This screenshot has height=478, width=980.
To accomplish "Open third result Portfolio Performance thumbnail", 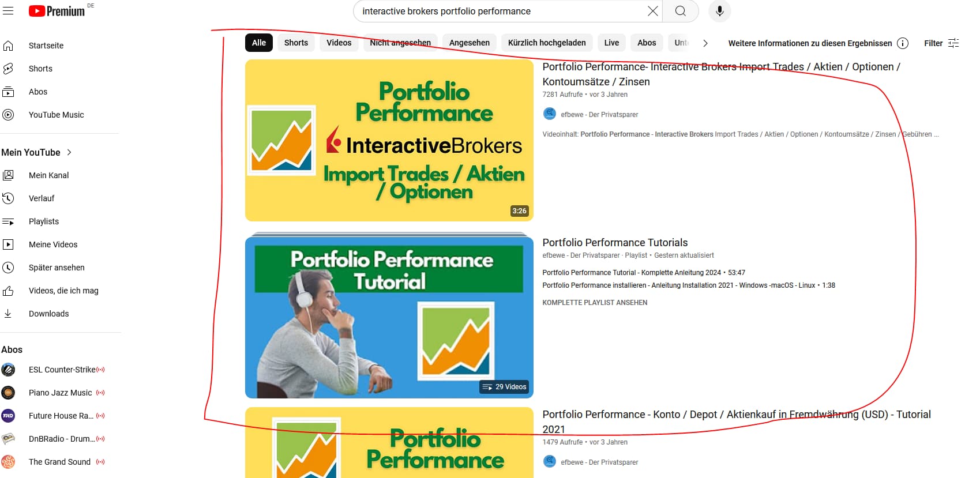I will [x=389, y=443].
